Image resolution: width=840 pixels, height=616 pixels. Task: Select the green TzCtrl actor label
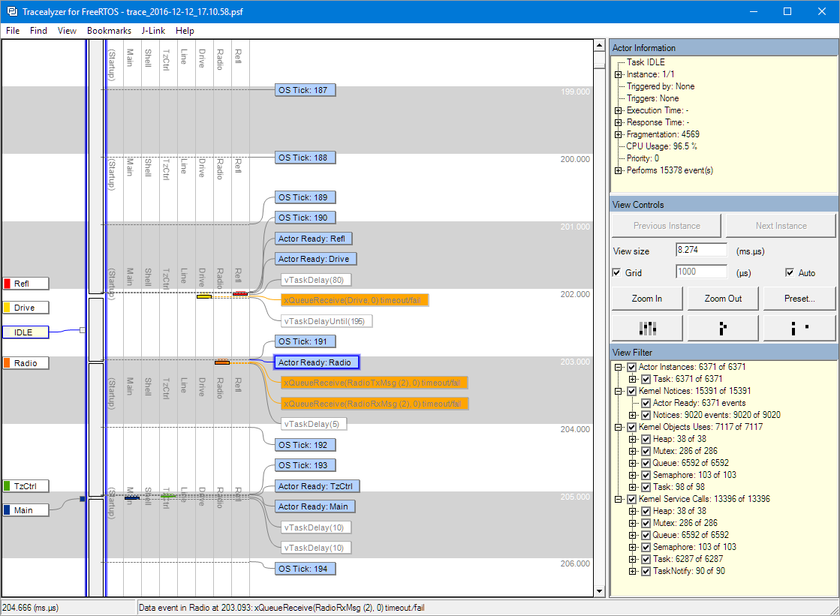click(x=26, y=486)
